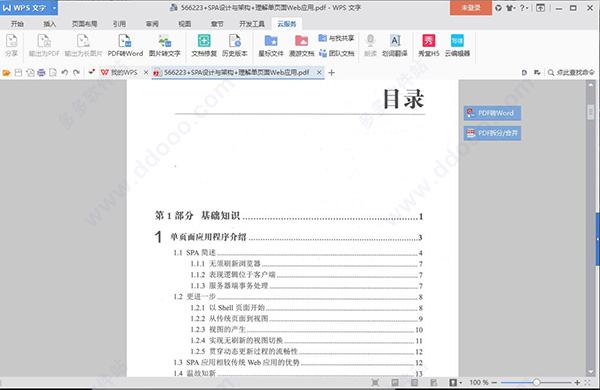Click the 输出为长图片 icon

click(83, 45)
